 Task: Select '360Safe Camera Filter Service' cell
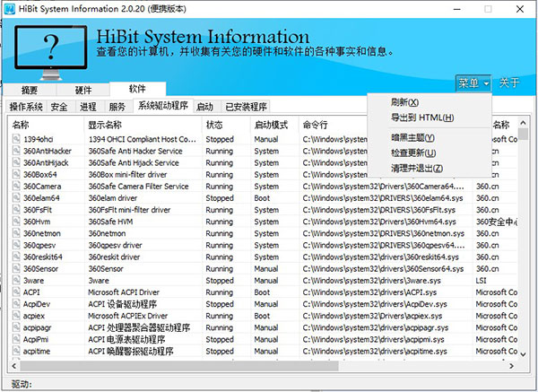[x=139, y=187]
